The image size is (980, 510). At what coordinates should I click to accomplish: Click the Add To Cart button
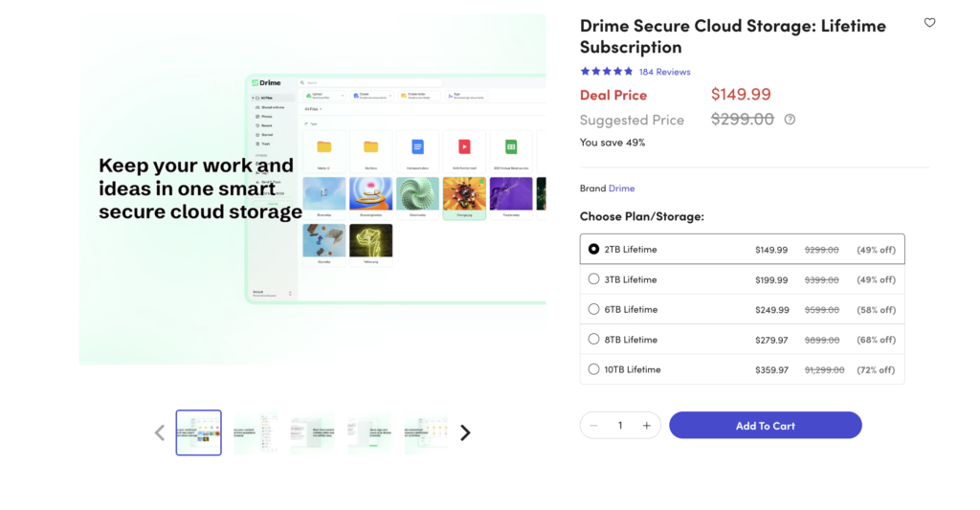[x=765, y=425]
